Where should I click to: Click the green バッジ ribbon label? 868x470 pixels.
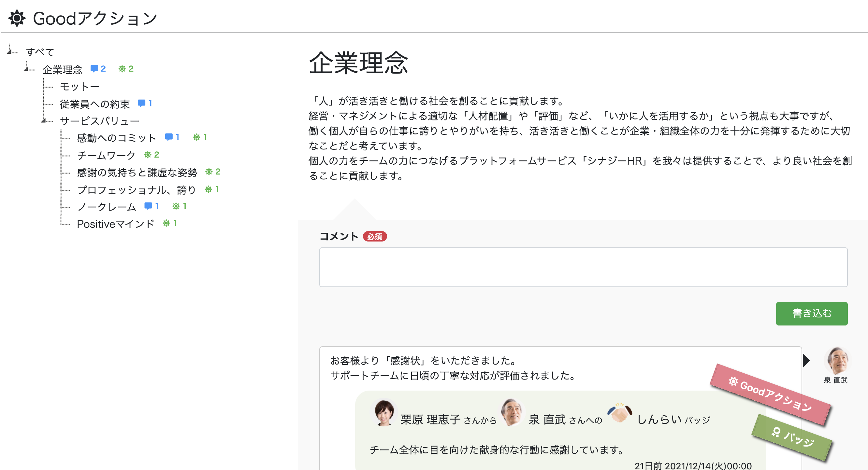(792, 437)
